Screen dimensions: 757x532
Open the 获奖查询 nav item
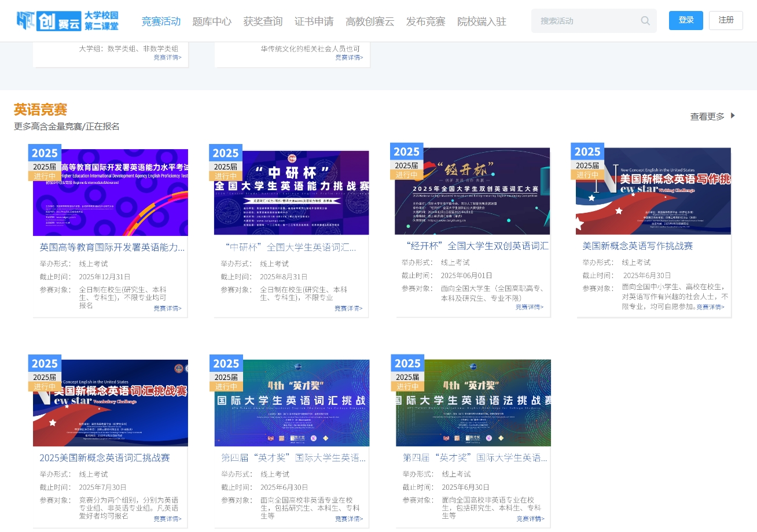pyautogui.click(x=263, y=21)
